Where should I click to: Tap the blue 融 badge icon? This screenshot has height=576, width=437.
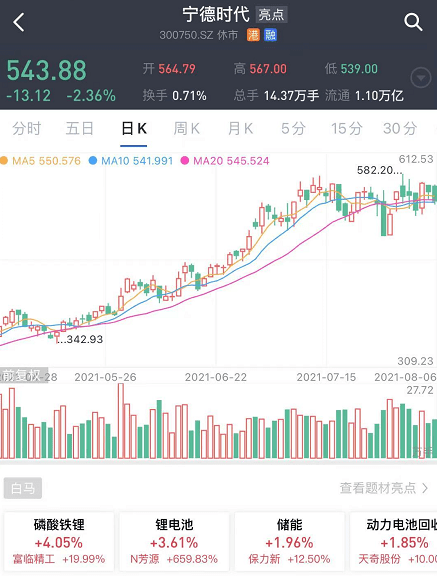coord(270,35)
